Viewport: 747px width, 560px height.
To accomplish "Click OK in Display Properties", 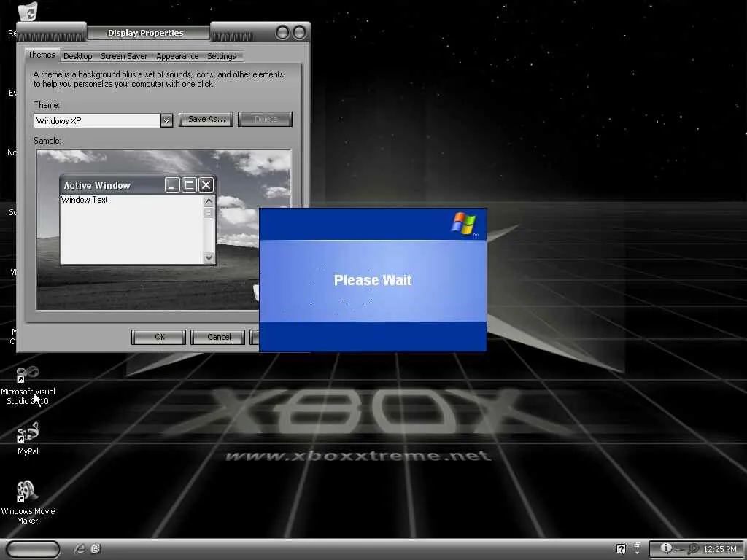I will click(x=158, y=337).
